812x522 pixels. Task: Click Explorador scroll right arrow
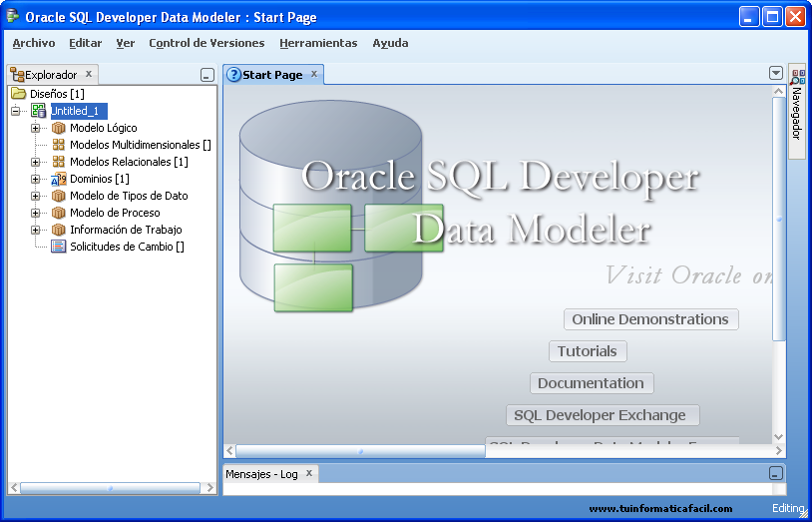pos(209,488)
